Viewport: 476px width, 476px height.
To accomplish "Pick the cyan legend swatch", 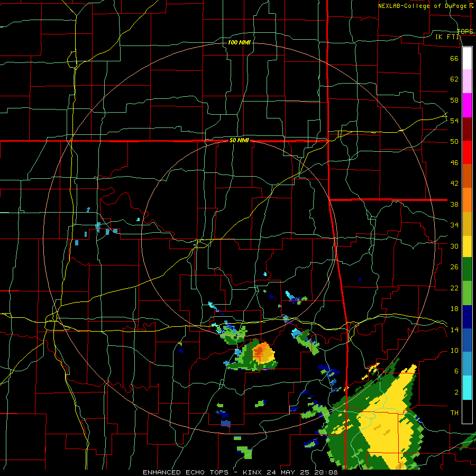I will (467, 388).
